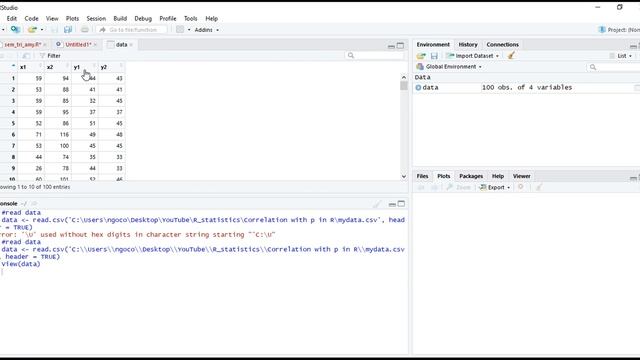The height and width of the screenshot is (360, 640).
Task: Click the blue expand icon beside data object
Action: (x=418, y=87)
